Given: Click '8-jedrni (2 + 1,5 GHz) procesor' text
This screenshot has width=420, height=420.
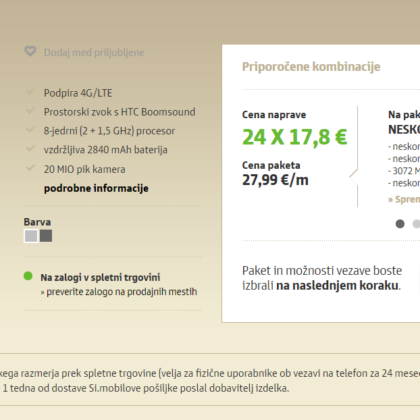Looking at the screenshot, I should 109,131.
